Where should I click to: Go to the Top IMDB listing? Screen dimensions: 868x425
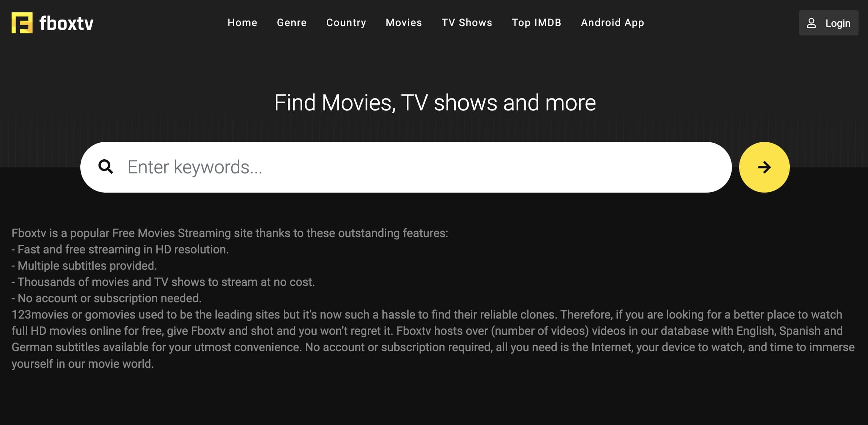[536, 22]
